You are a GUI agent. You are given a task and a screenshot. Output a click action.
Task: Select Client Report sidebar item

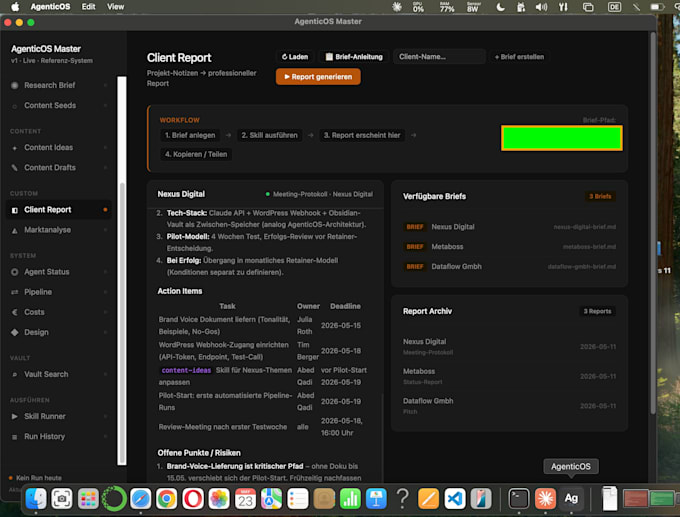pyautogui.click(x=59, y=209)
